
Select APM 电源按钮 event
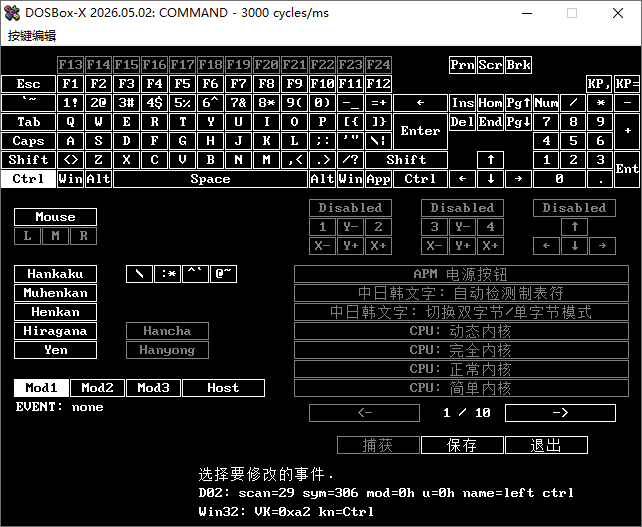(x=461, y=274)
